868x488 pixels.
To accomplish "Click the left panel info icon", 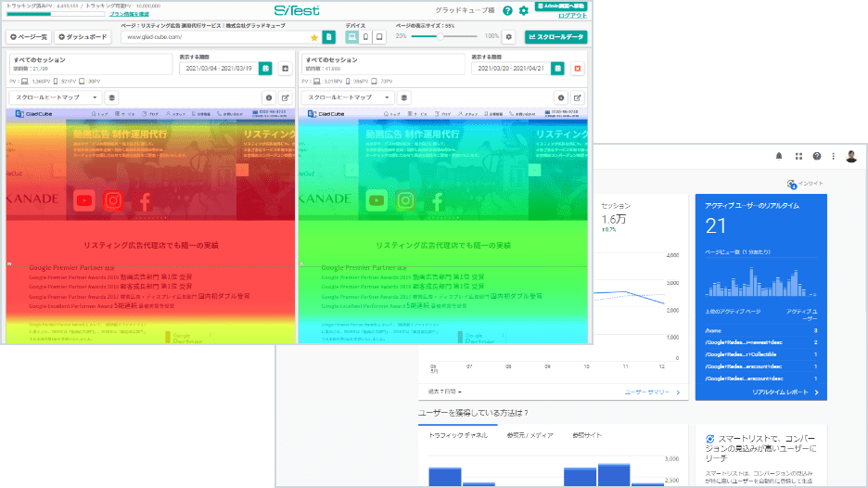I will [269, 96].
